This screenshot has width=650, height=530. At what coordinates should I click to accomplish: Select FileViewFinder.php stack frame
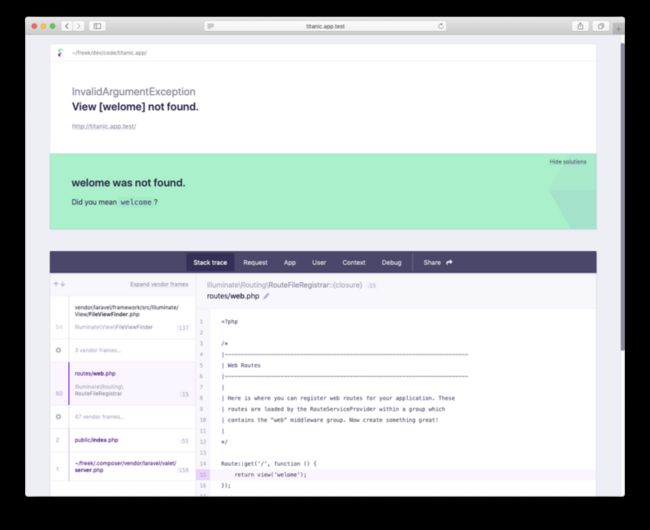pos(123,317)
